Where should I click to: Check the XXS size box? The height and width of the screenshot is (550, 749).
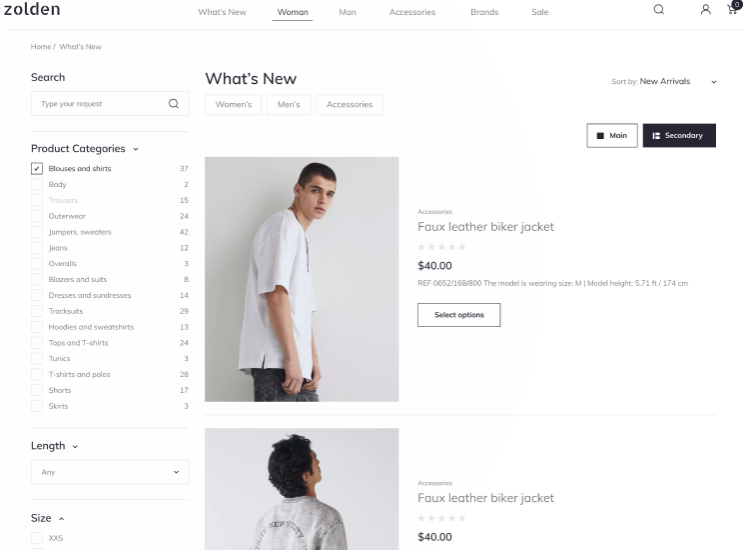37,538
